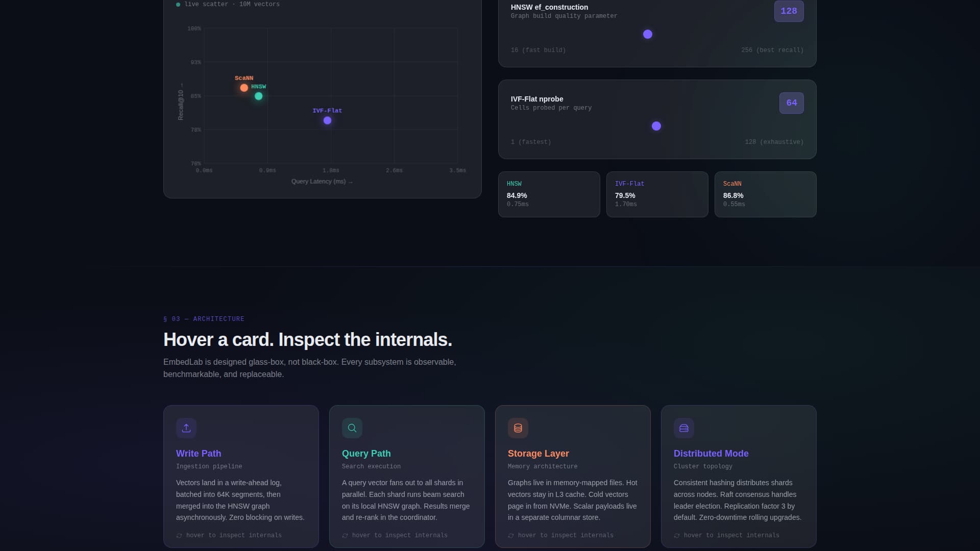The width and height of the screenshot is (980, 551).
Task: Open the HNSW 84.9% result card
Action: click(x=549, y=194)
